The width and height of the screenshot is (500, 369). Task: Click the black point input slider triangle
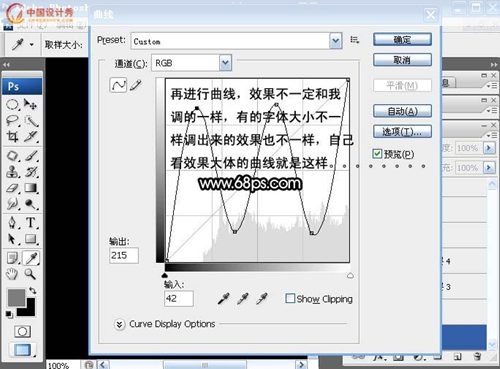pyautogui.click(x=165, y=275)
